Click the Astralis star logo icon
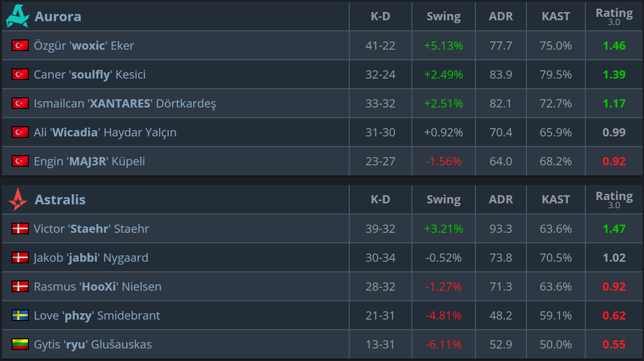Image resolution: width=644 pixels, height=361 pixels. [x=18, y=200]
